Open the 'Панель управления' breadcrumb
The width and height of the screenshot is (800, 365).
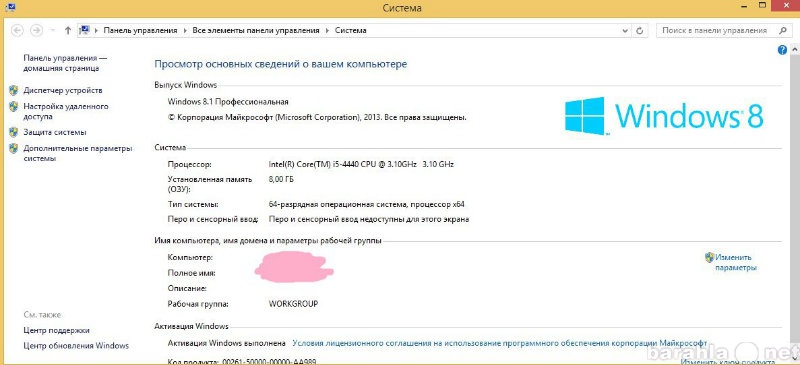point(140,31)
